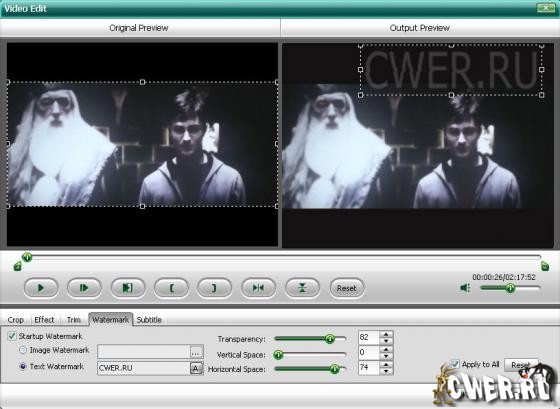
Task: Click the Vertical Space value field
Action: 368,353
